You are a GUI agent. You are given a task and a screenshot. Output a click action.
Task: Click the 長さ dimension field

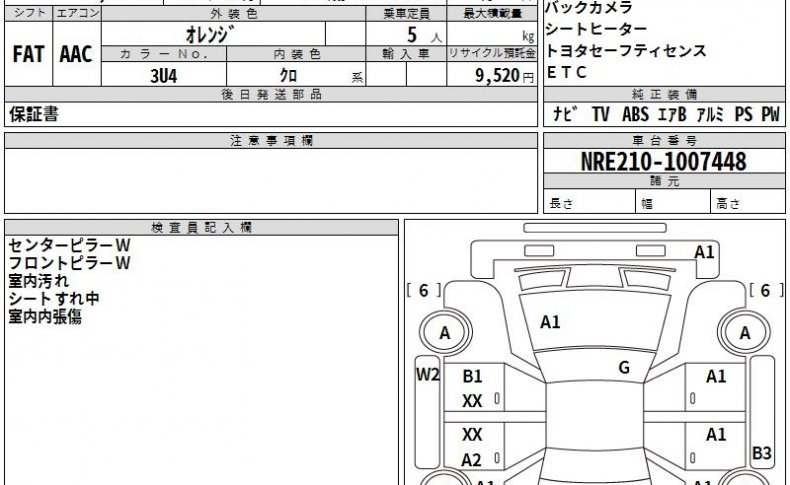click(x=589, y=202)
